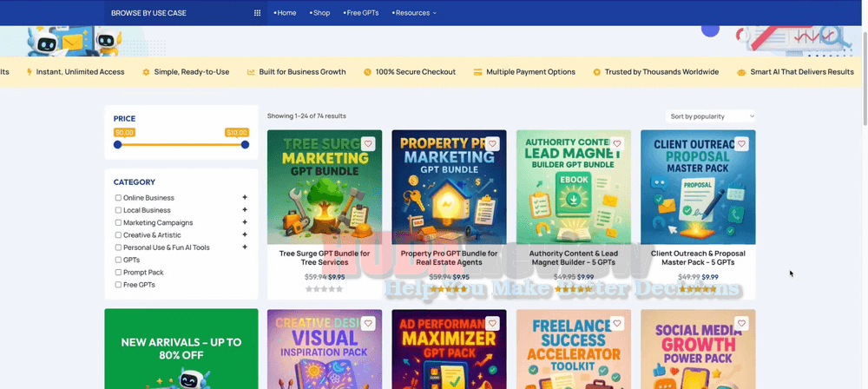
Task: Check the Creative & Artistic category
Action: click(118, 235)
